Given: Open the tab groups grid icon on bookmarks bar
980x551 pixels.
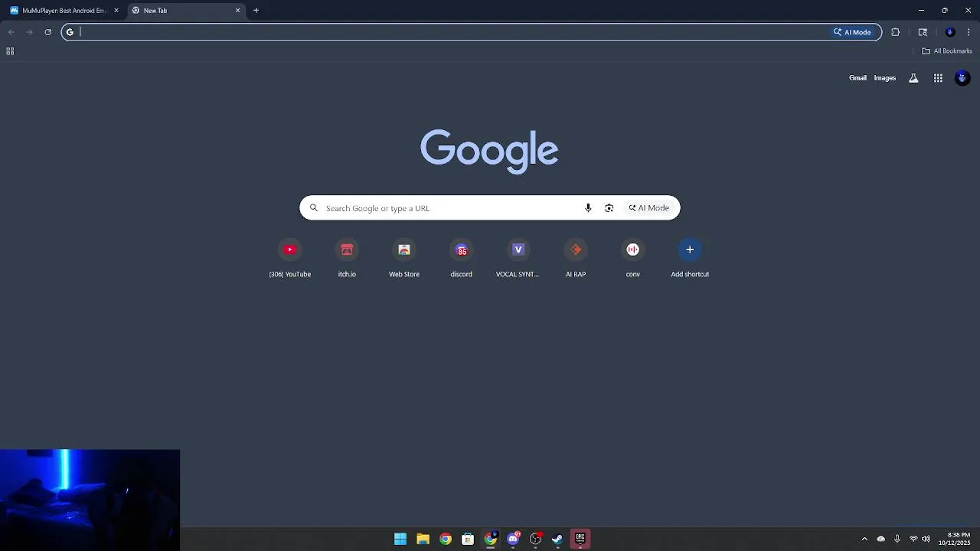Looking at the screenshot, I should [x=10, y=51].
